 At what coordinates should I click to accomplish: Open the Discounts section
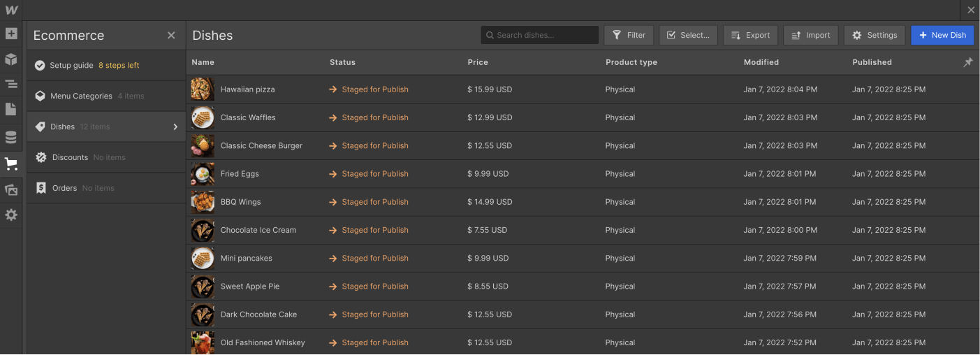70,158
